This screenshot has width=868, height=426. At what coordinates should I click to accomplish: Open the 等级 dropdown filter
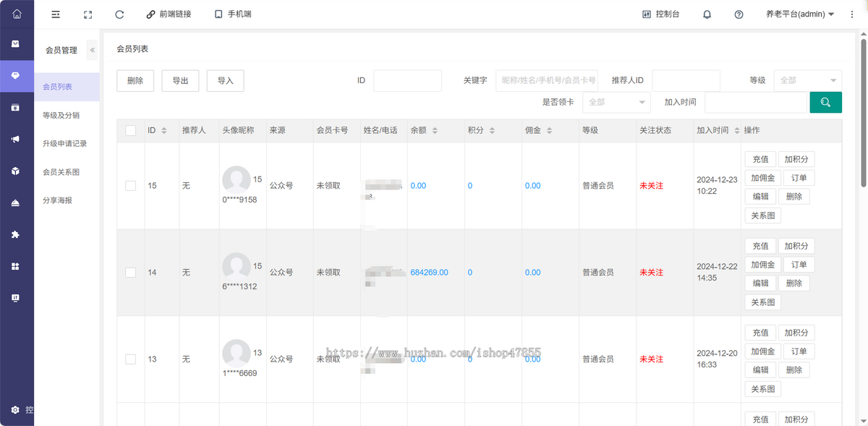coord(807,80)
